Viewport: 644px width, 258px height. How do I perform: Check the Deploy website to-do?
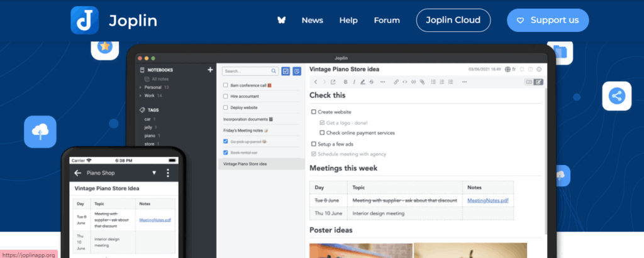tap(226, 107)
